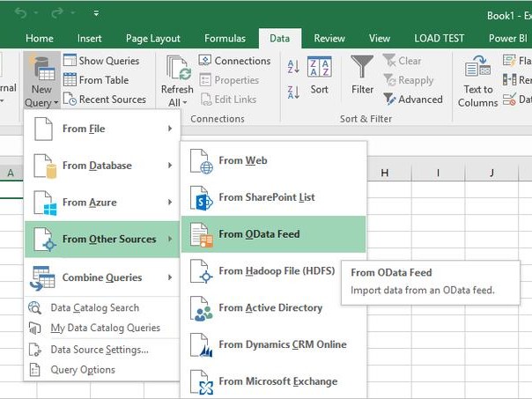Screen dimensions: 532x399
Task: Click the Properties ribbon icon
Action: coord(205,80)
